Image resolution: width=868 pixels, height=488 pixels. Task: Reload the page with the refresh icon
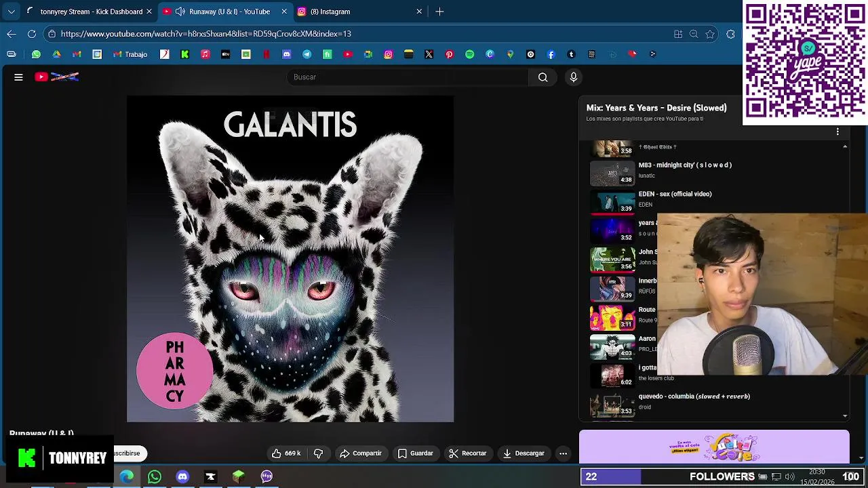(32, 34)
